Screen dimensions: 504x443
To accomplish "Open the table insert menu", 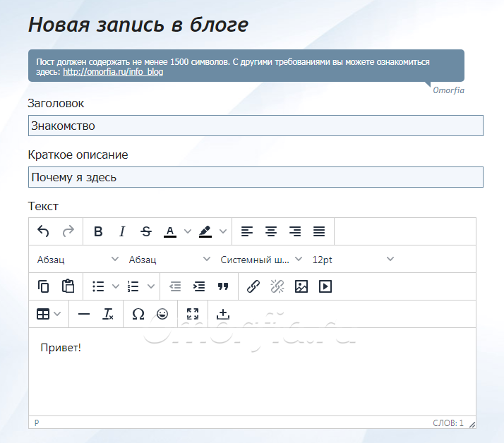I will 48,314.
